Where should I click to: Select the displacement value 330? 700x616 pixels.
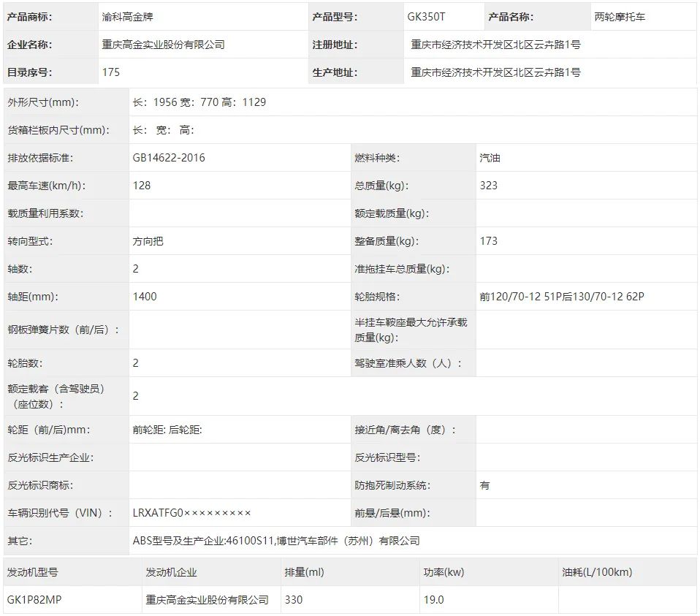[294, 600]
